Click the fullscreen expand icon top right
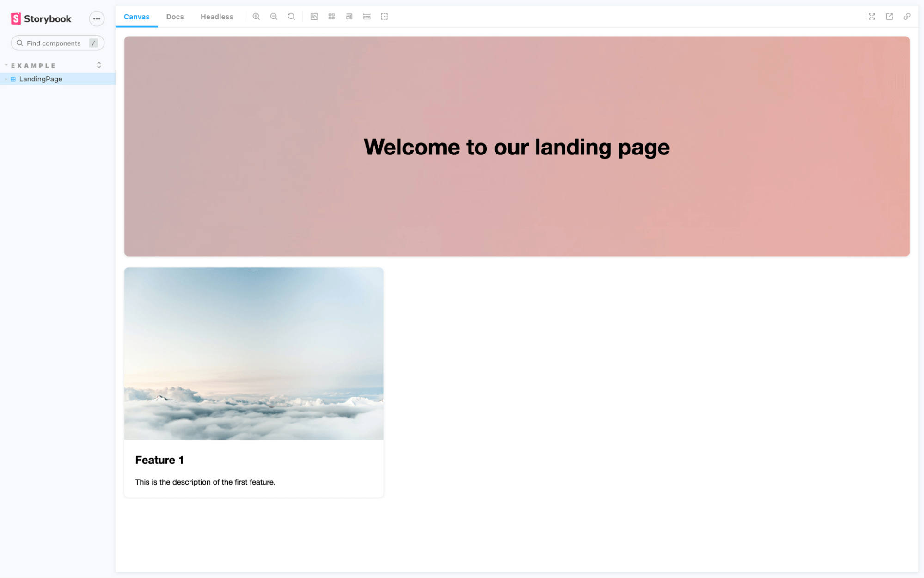924x578 pixels. click(x=871, y=17)
